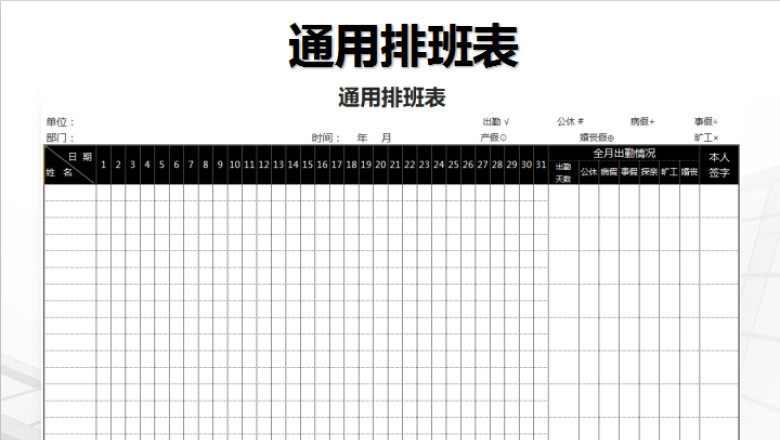Select date column header 3

(x=132, y=165)
